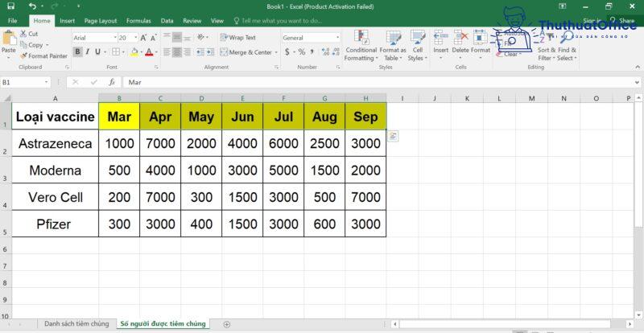Apply comma style number format
The image size is (644, 333).
pyautogui.click(x=312, y=51)
